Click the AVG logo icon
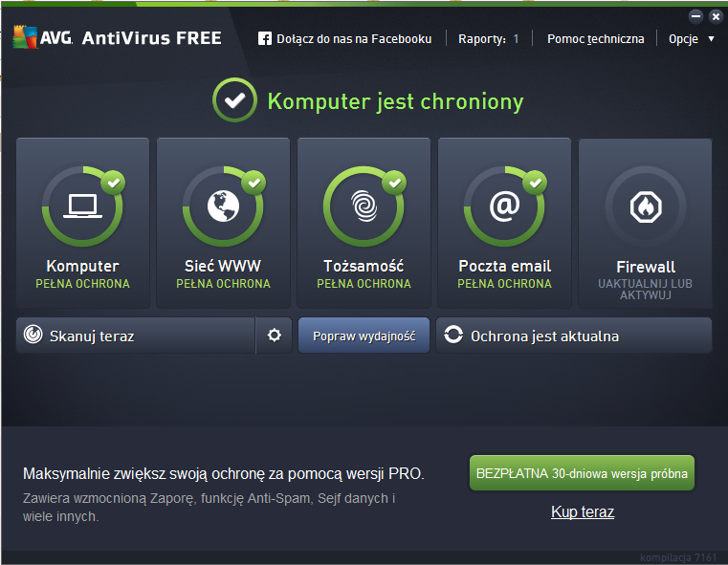 pyautogui.click(x=25, y=37)
